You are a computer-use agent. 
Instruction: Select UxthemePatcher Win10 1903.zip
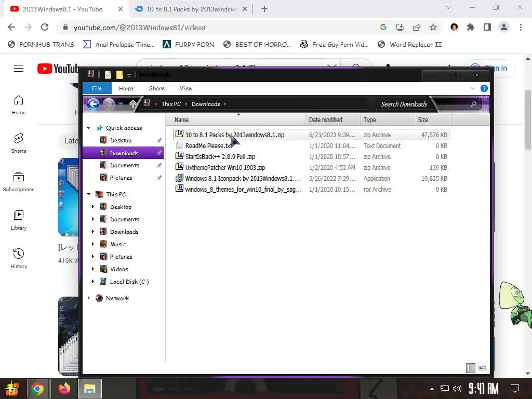click(311, 167)
